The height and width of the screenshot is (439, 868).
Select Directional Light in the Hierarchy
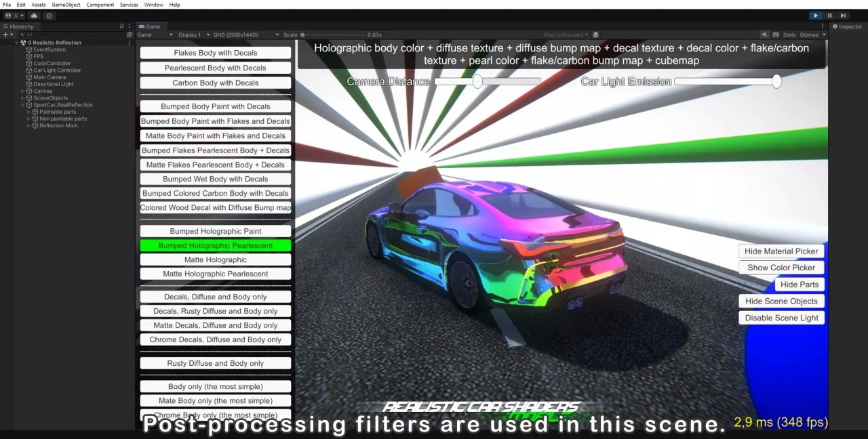point(54,84)
